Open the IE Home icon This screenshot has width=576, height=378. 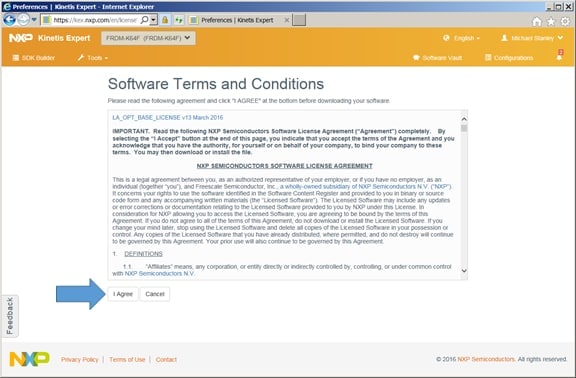pyautogui.click(x=537, y=22)
